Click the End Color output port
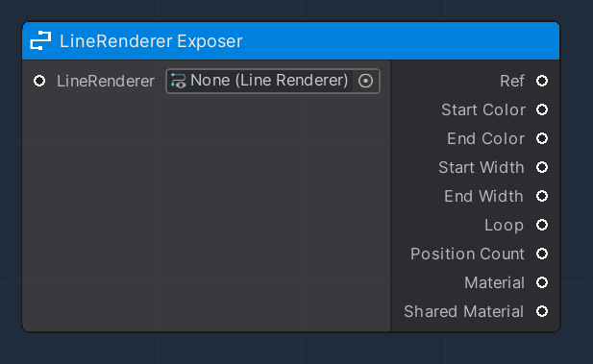 point(542,138)
